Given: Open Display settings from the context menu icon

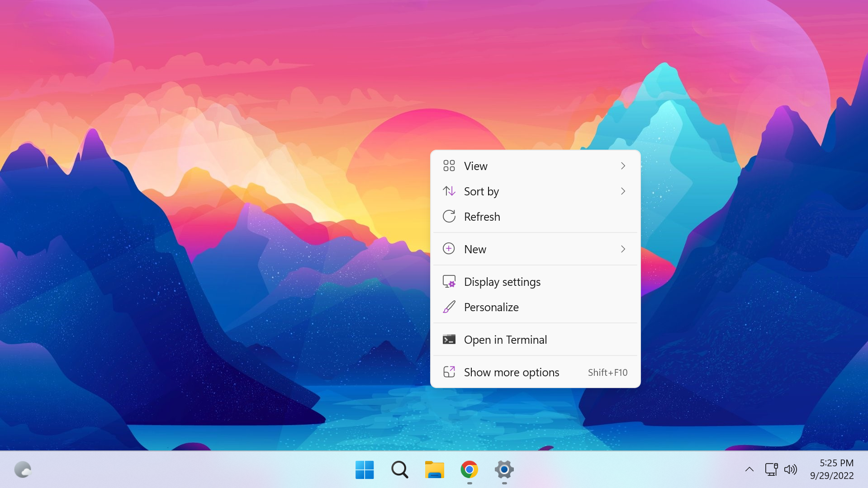Looking at the screenshot, I should (x=449, y=281).
